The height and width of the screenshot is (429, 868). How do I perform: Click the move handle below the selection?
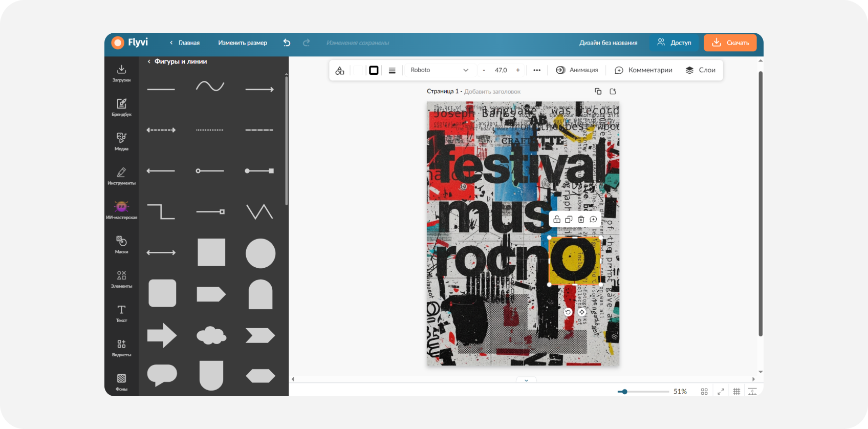point(582,312)
